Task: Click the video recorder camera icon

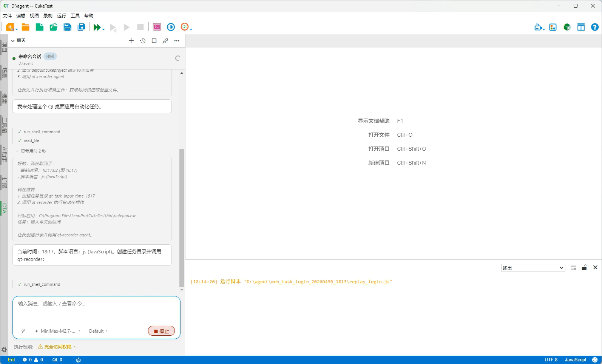Action: (x=538, y=27)
